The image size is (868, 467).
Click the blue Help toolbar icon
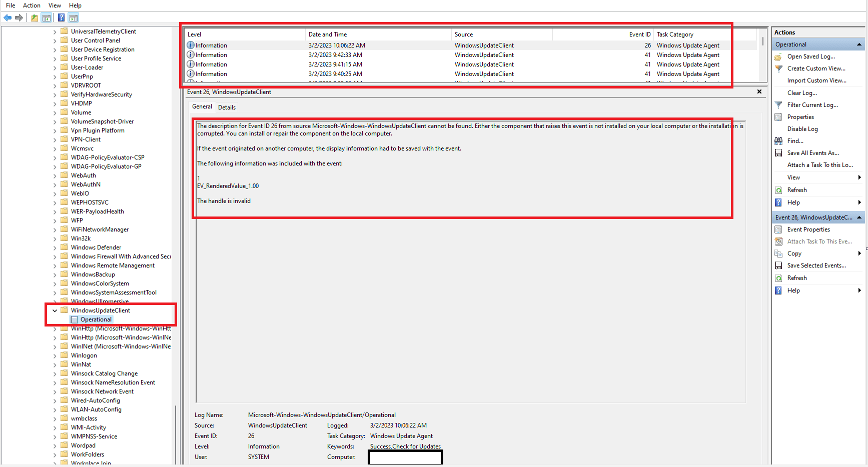pyautogui.click(x=61, y=18)
